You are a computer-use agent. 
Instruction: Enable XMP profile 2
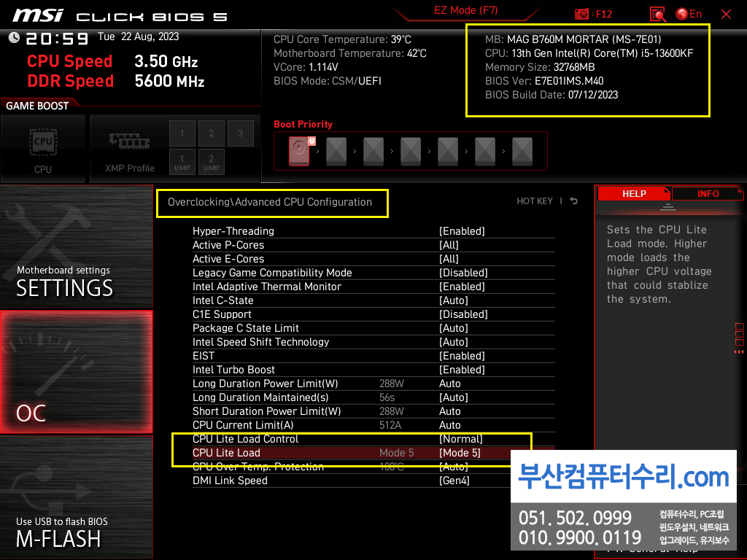click(x=211, y=133)
